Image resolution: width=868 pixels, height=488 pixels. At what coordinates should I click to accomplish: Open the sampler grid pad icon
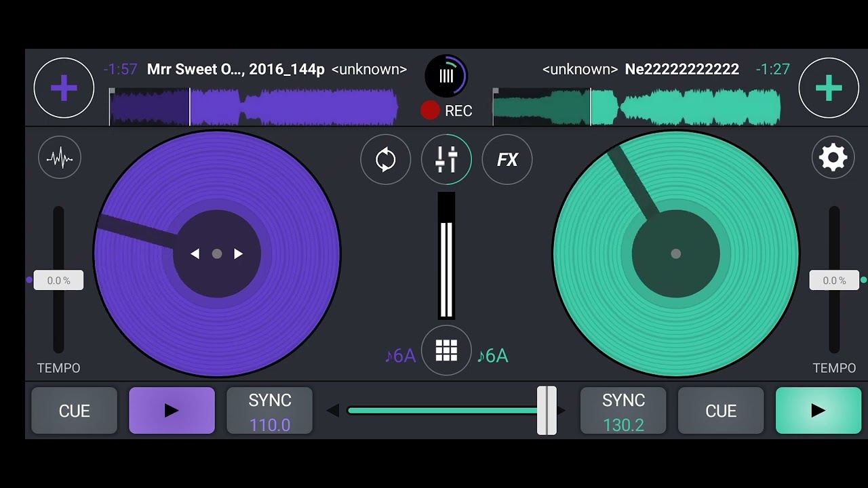click(x=446, y=350)
